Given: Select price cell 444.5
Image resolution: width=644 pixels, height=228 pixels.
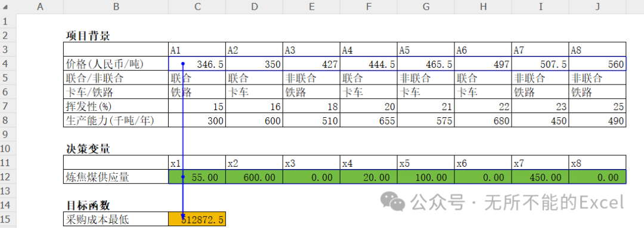Looking at the screenshot, I should point(369,64).
